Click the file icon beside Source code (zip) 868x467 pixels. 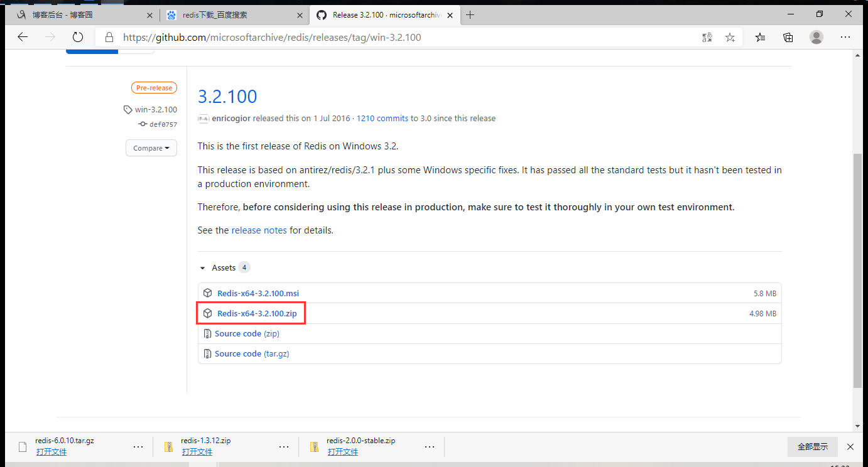point(208,334)
